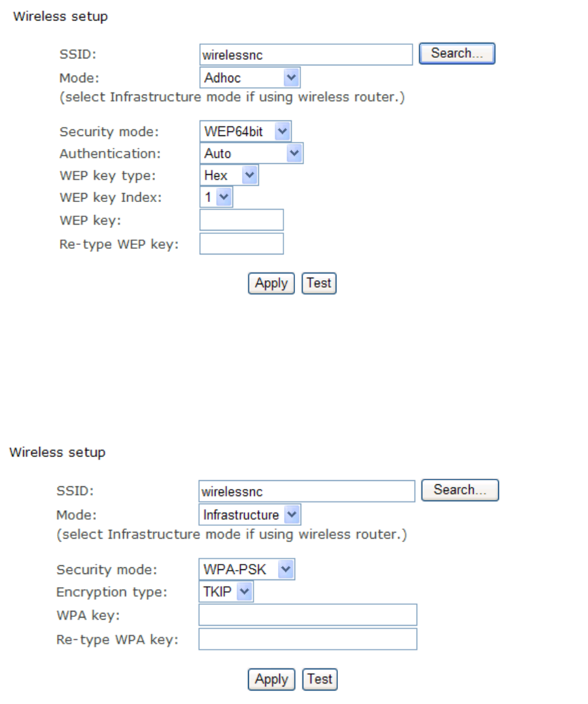Click the SSID field in the Infrastructure setup
588x704 pixels.
coord(307,491)
